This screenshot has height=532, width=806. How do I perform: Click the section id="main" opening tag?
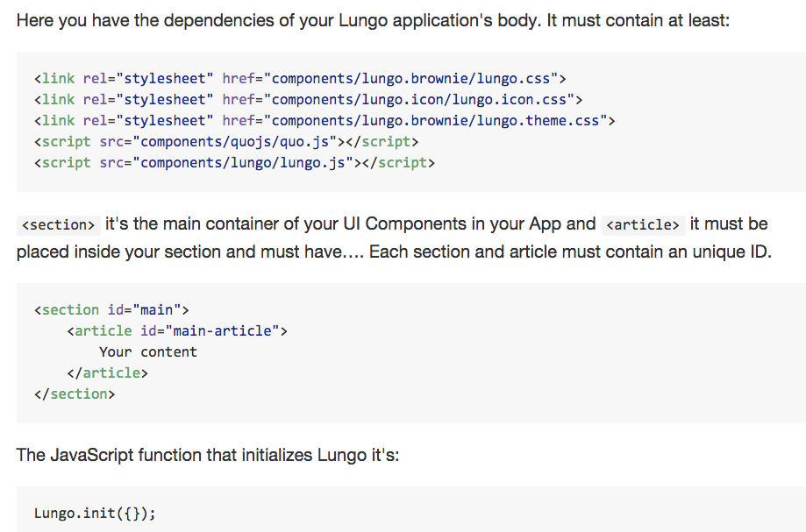tap(111, 310)
